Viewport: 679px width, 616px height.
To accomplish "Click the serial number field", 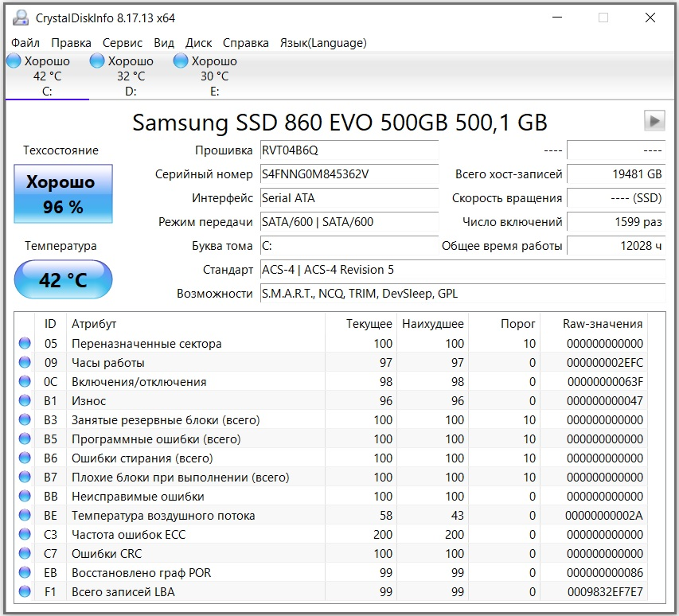I will pyautogui.click(x=349, y=174).
